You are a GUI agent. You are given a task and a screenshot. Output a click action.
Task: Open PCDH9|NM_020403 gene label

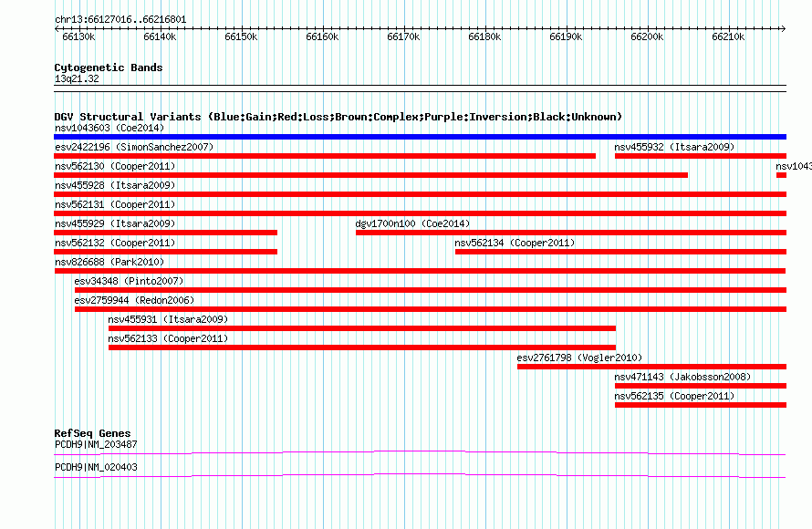[x=96, y=467]
